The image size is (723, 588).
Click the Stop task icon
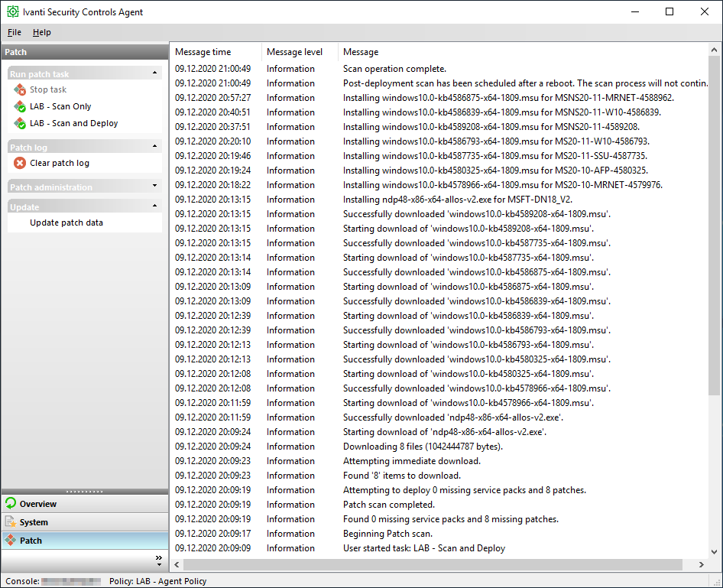(20, 89)
